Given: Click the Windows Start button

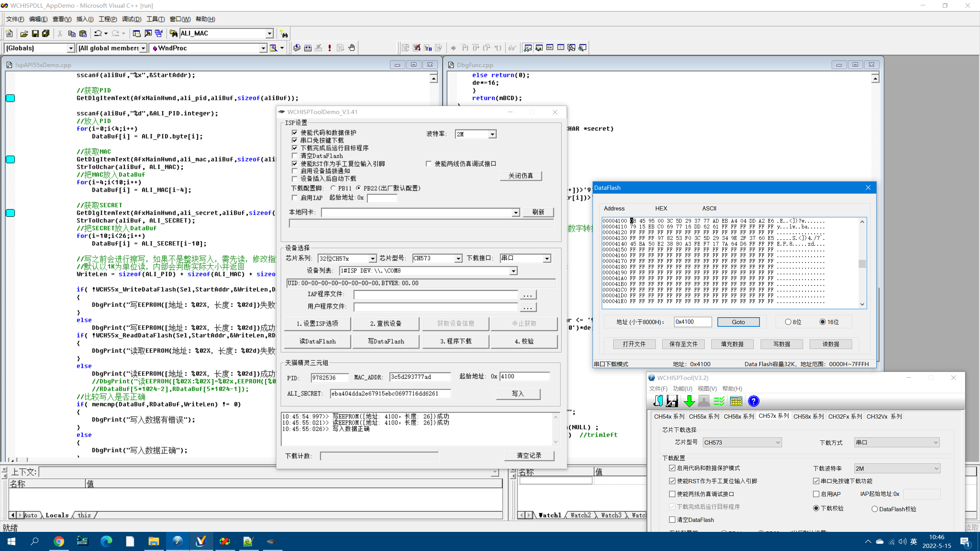Looking at the screenshot, I should tap(11, 541).
